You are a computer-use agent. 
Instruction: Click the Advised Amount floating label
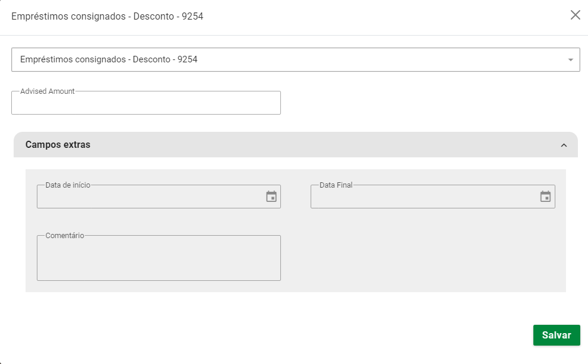(x=48, y=91)
